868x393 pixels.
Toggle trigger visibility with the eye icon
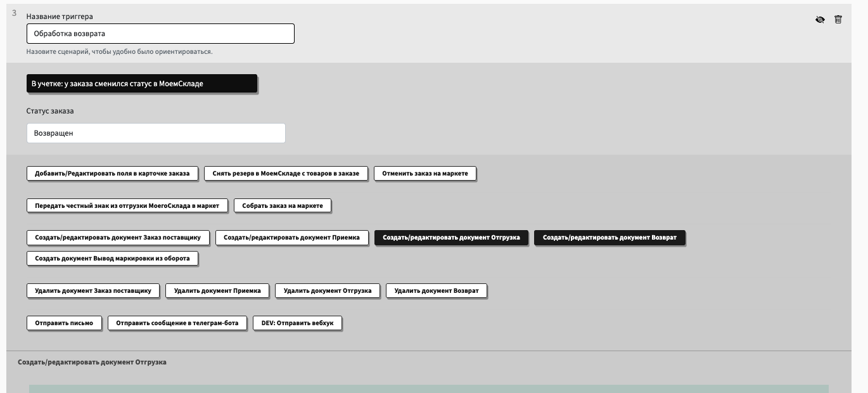pos(820,20)
